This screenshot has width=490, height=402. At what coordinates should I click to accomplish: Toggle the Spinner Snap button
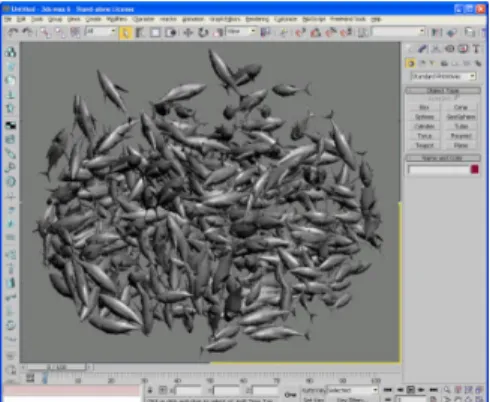tap(346, 33)
